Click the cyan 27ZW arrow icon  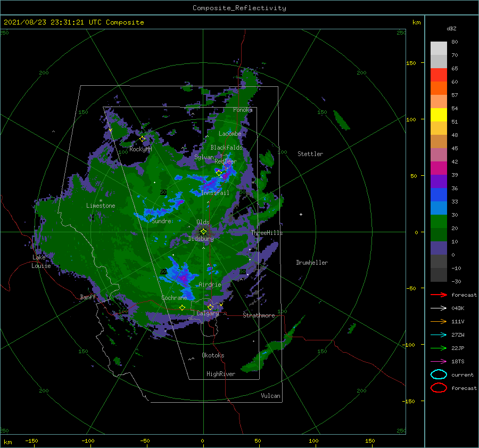click(x=439, y=335)
